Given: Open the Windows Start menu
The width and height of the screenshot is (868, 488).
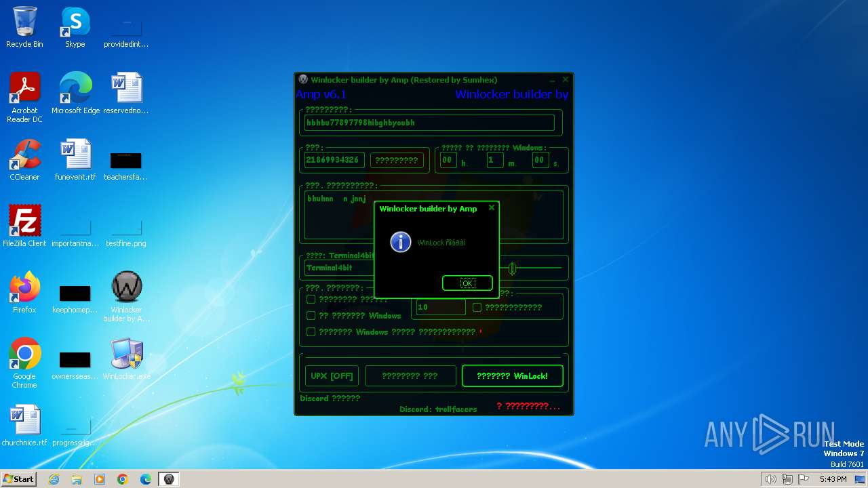Looking at the screenshot, I should [x=19, y=479].
